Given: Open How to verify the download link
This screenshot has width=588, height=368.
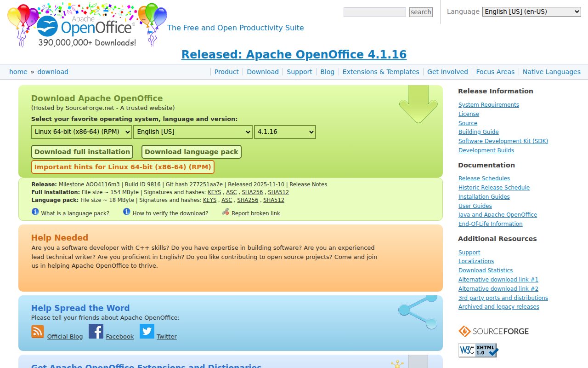Looking at the screenshot, I should pyautogui.click(x=170, y=213).
